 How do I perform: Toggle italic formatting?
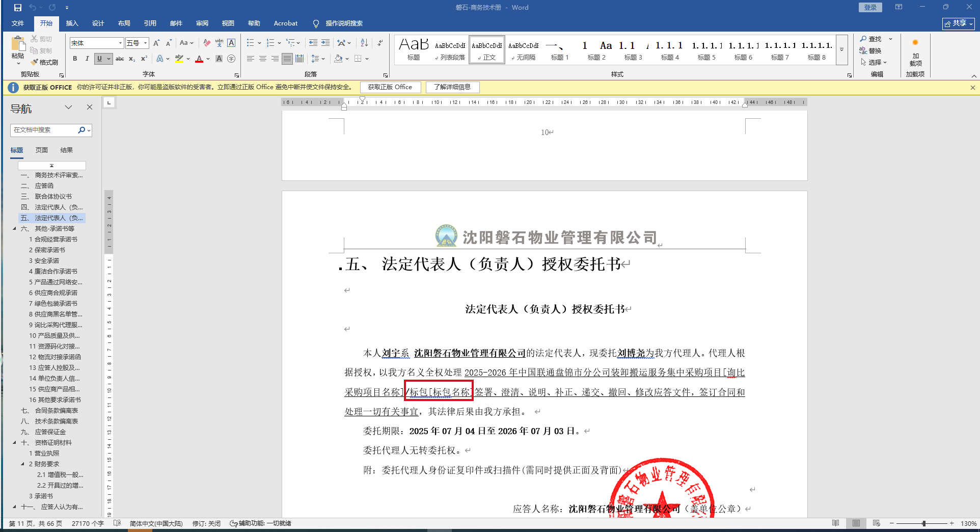tap(87, 59)
